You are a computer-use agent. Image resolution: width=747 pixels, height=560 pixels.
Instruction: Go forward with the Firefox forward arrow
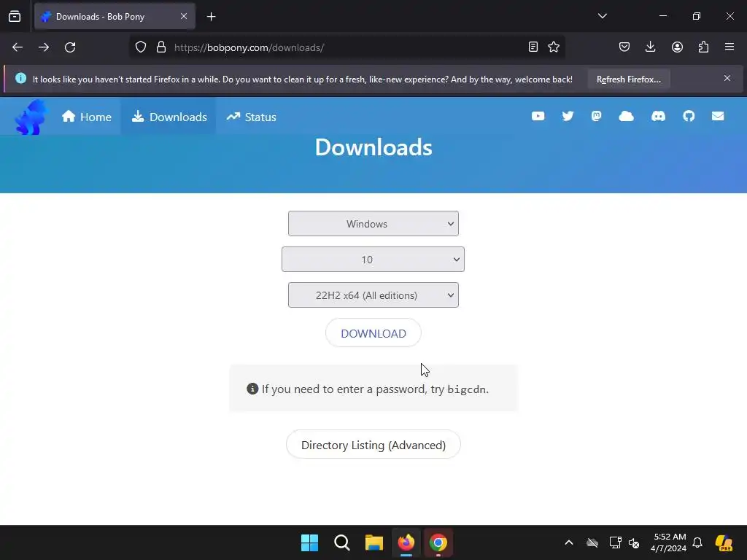coord(44,47)
